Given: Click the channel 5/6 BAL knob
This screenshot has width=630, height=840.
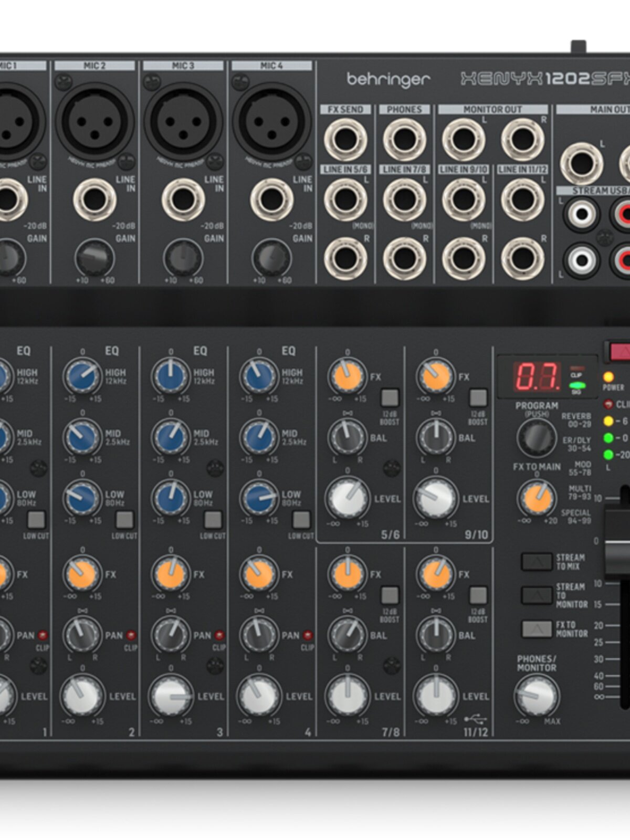Looking at the screenshot, I should 347,437.
